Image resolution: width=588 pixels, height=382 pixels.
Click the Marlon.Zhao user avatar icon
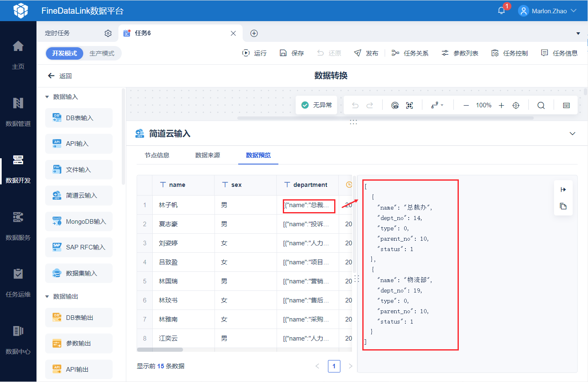coord(524,11)
